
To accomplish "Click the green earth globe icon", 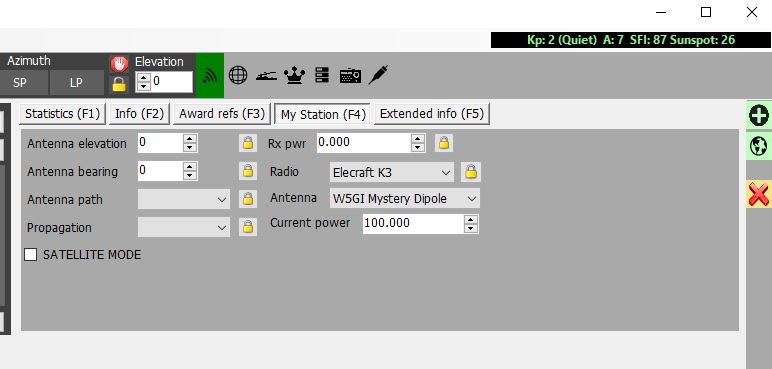I will click(x=759, y=146).
